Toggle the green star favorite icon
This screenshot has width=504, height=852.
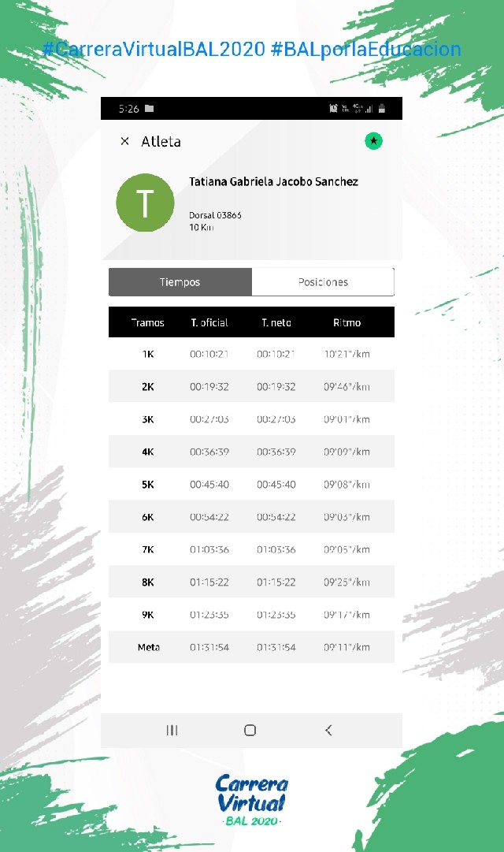pos(373,141)
